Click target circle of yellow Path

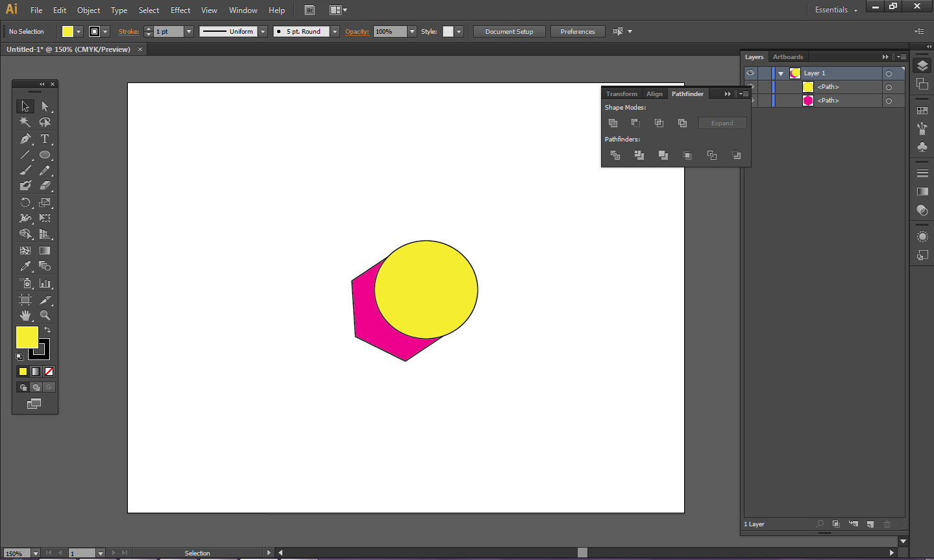pos(889,87)
